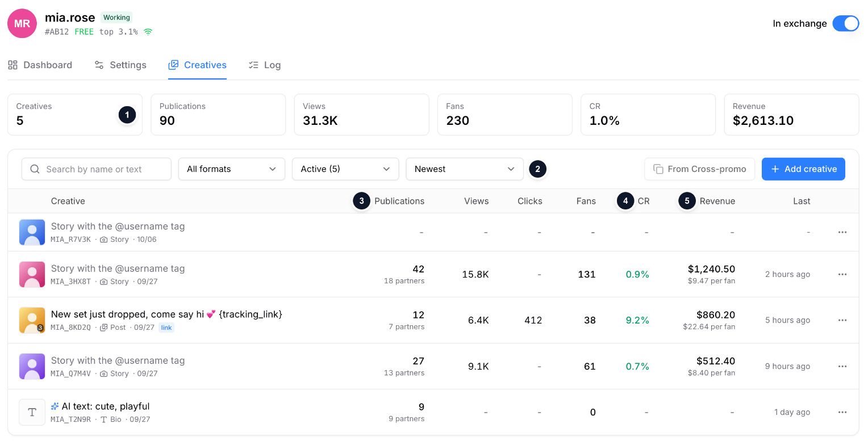Click the pink thumbnail of MIA_3HX8T
This screenshot has height=445, width=868.
pyautogui.click(x=32, y=274)
